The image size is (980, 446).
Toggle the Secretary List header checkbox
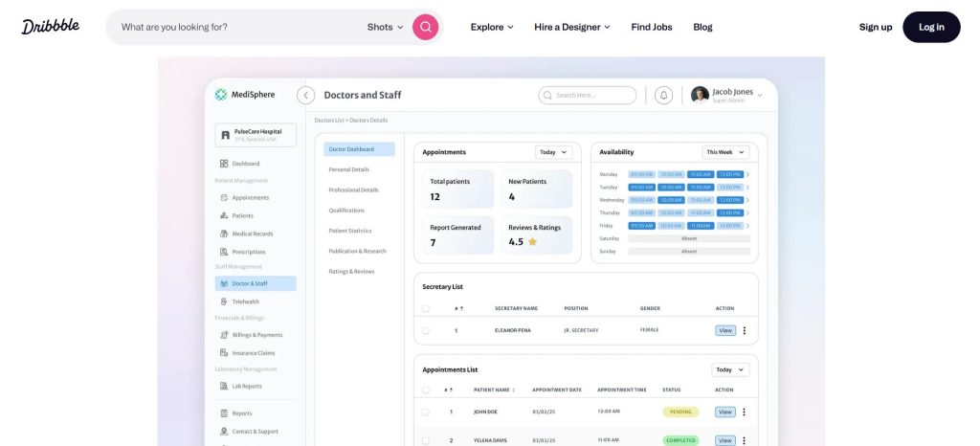(426, 308)
